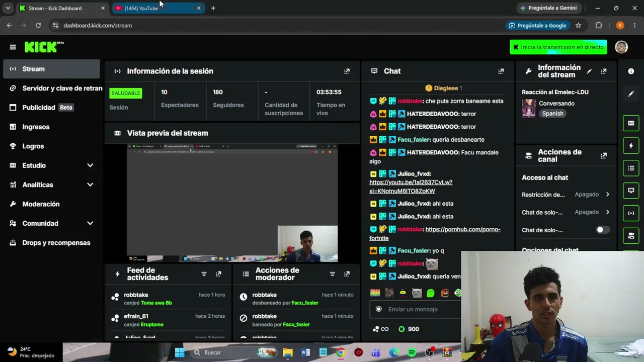Pop out the Información de la sesión panel
The image size is (644, 362).
(x=347, y=71)
